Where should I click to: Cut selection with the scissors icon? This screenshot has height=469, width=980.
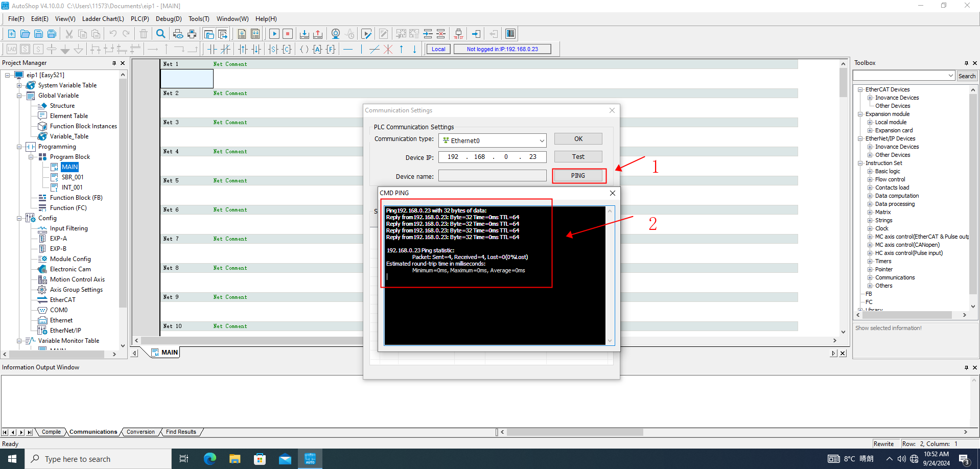tap(69, 34)
